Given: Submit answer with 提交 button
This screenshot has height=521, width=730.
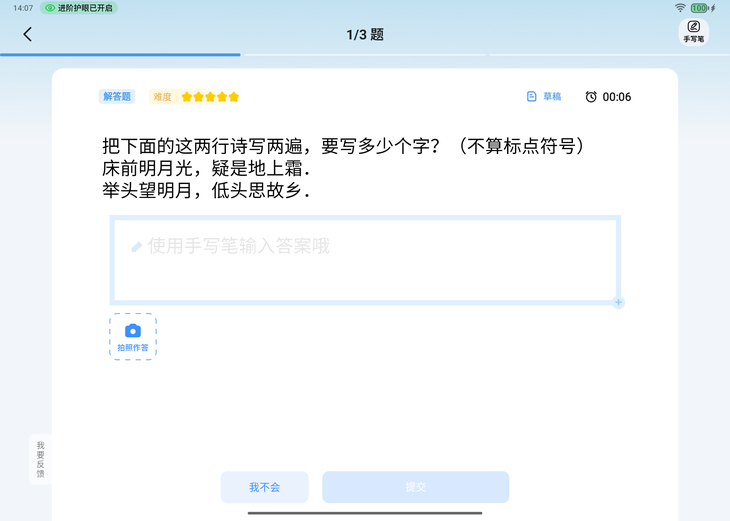Looking at the screenshot, I should point(415,487).
